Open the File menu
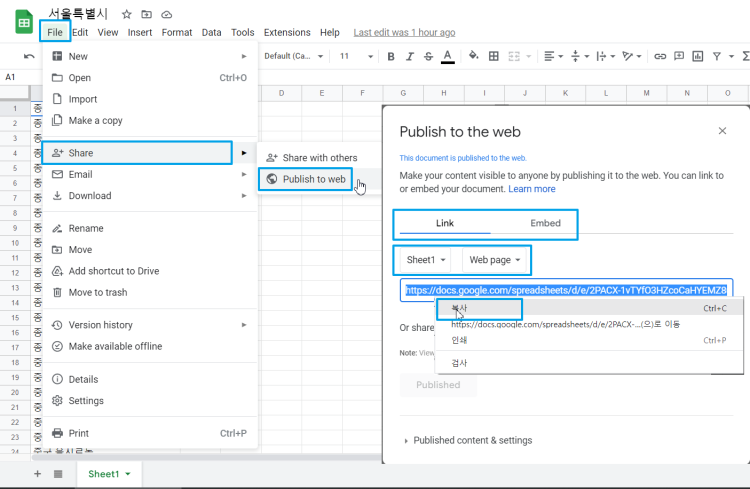750x489 pixels. 55,32
